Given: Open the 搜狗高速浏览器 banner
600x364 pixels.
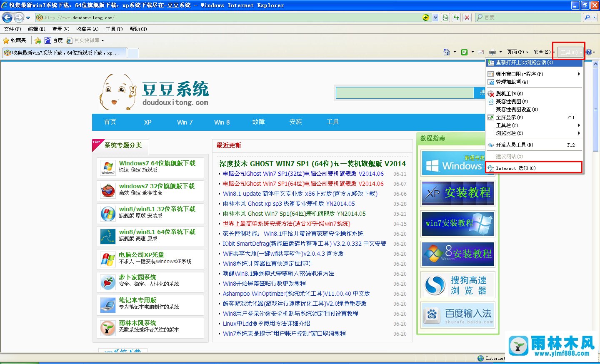Looking at the screenshot, I should [458, 285].
